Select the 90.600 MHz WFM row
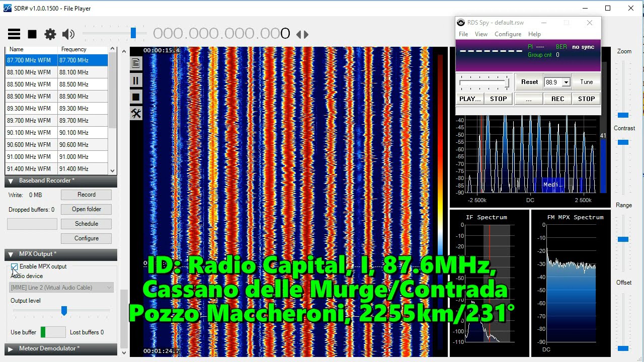Image resolution: width=644 pixels, height=362 pixels. click(x=57, y=145)
